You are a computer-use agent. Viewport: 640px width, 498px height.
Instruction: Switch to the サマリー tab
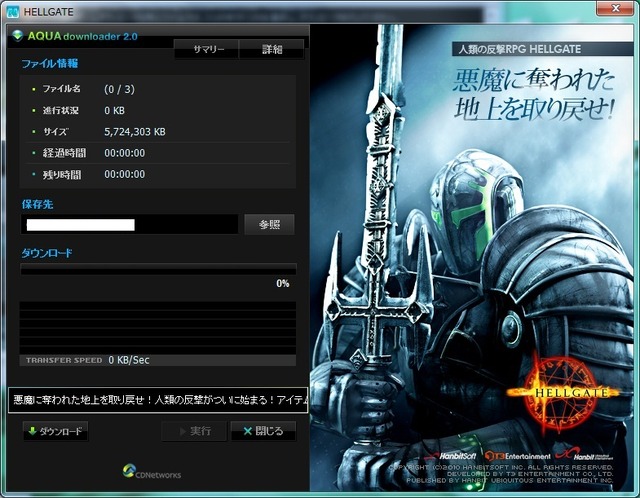coord(207,49)
